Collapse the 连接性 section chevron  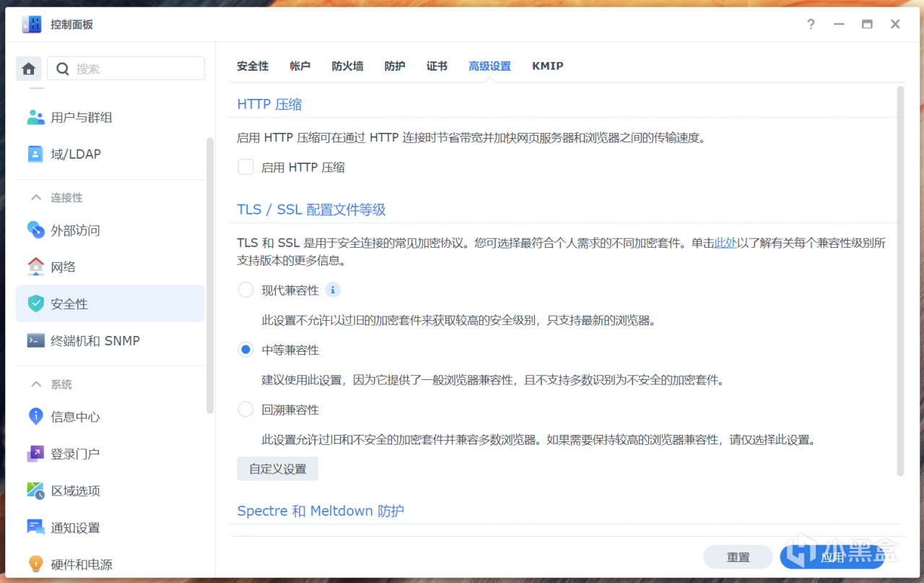(35, 198)
